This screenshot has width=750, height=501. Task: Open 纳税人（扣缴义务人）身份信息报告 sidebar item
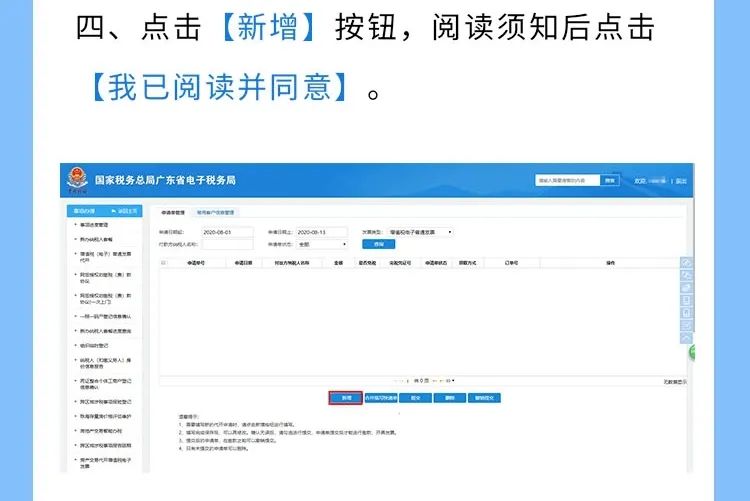tap(105, 363)
